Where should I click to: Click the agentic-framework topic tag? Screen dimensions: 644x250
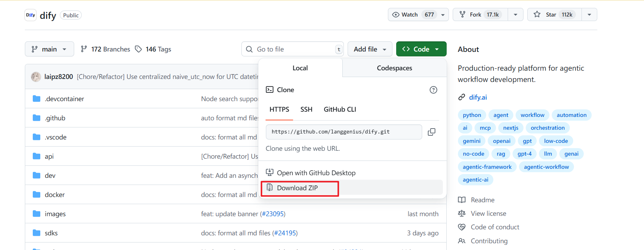click(x=487, y=167)
